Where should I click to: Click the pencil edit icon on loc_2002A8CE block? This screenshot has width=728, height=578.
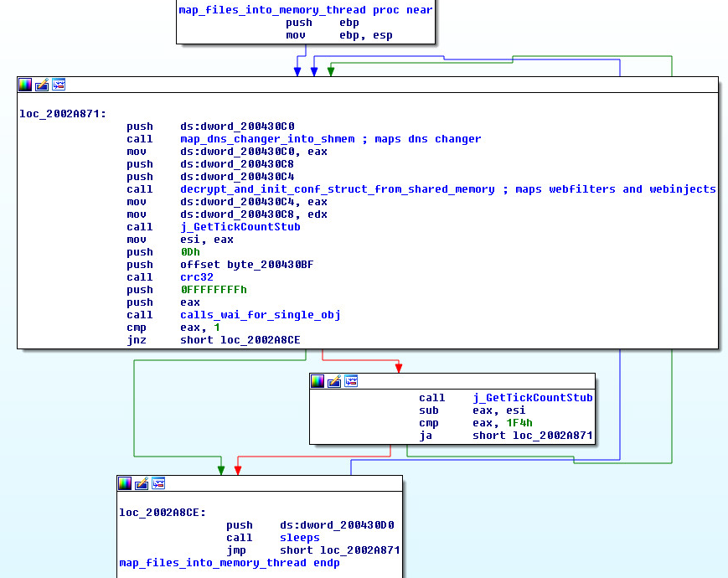142,483
